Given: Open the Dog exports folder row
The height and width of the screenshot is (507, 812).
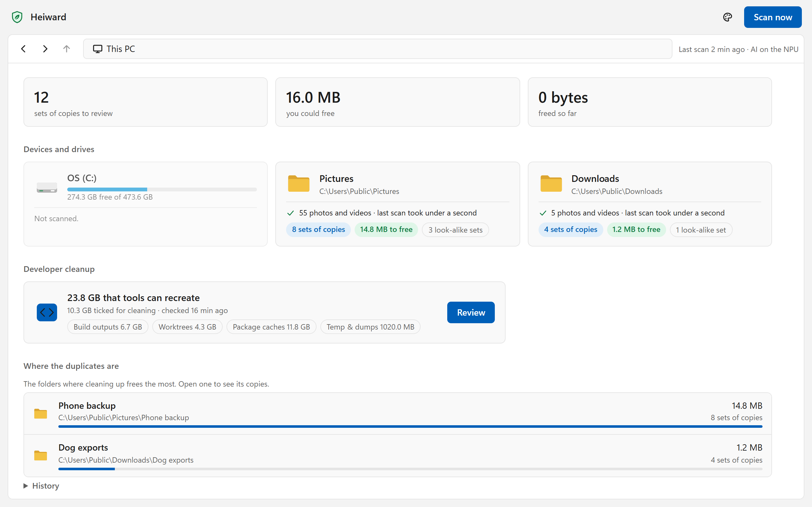Looking at the screenshot, I should 398,456.
